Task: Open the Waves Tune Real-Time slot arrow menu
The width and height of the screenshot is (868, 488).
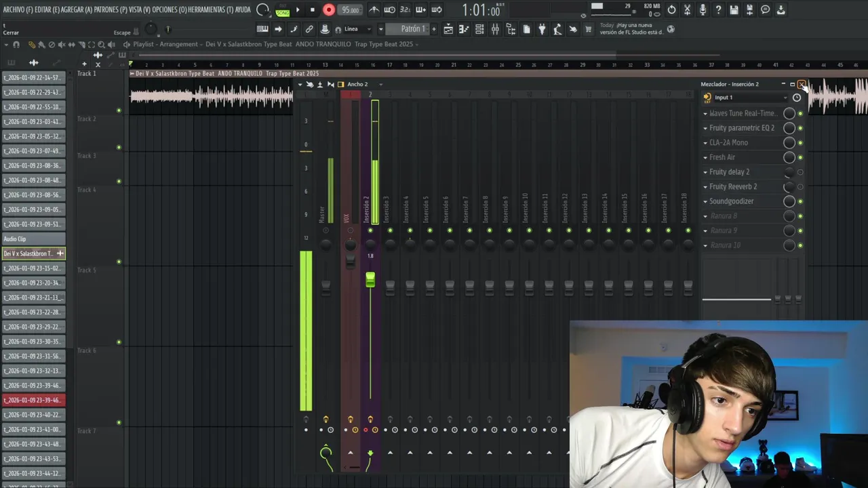Action: pyautogui.click(x=705, y=114)
